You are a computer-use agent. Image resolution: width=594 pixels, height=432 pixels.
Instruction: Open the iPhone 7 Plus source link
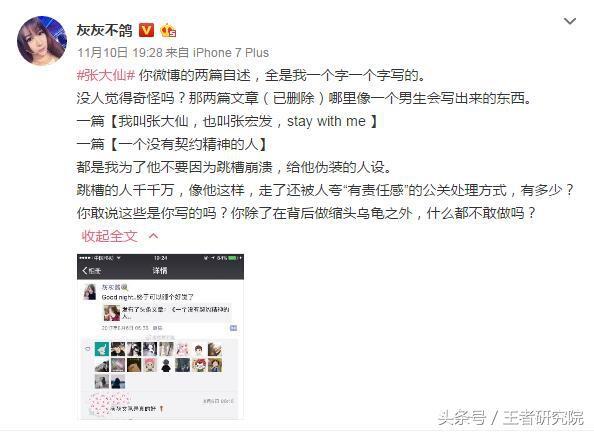[x=231, y=53]
